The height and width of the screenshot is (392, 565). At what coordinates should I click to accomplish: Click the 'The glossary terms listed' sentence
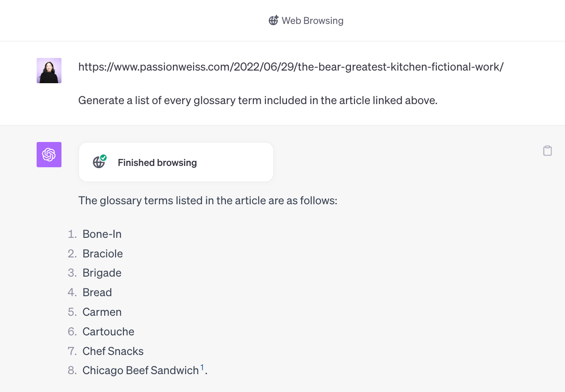click(x=208, y=201)
